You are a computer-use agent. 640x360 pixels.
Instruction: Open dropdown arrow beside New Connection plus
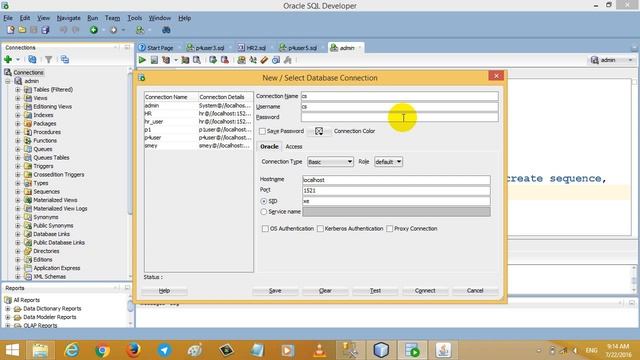[x=18, y=60]
